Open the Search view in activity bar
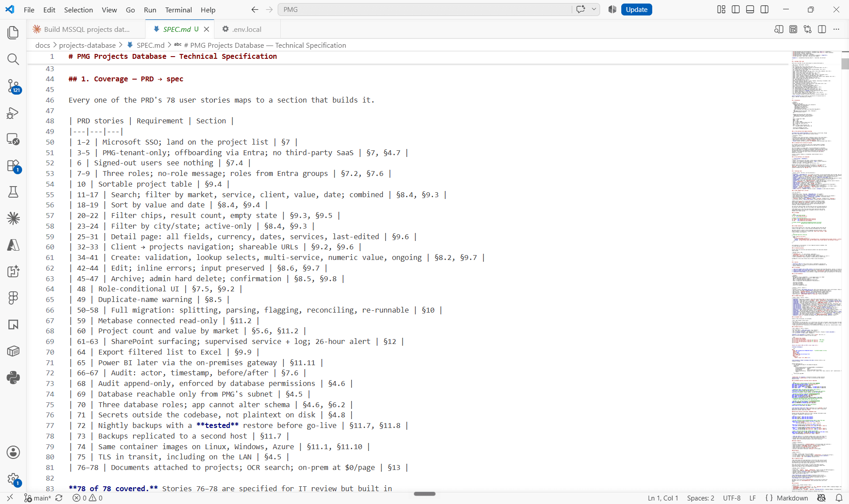 13,59
